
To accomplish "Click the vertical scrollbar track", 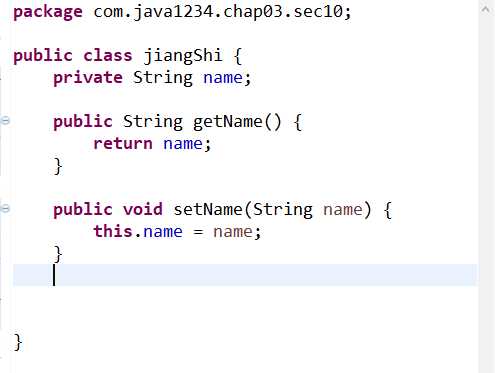I will [x=486, y=193].
